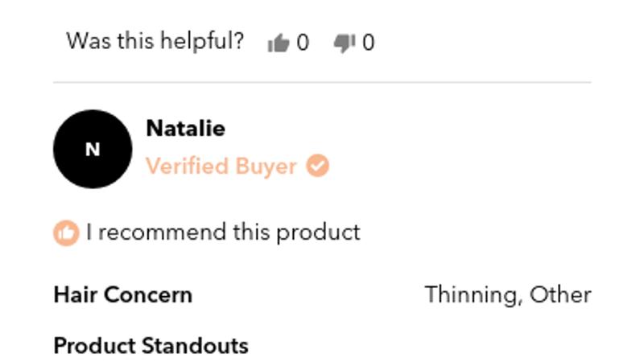Screen dimensions: 644x362
Task: Select the reviewer name Natalie
Action: (185, 129)
